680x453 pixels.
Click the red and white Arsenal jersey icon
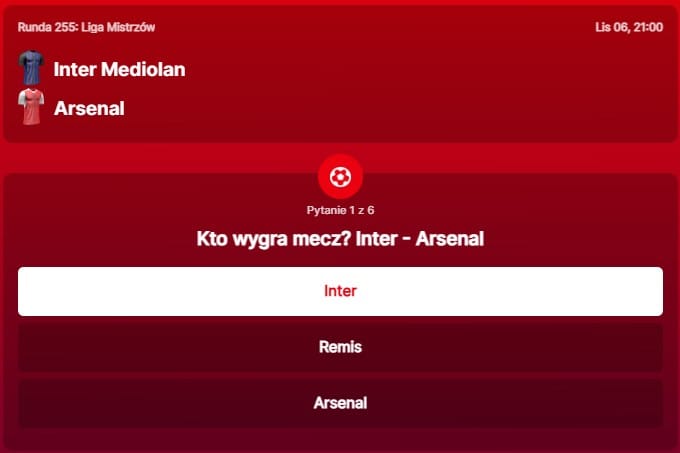pyautogui.click(x=31, y=107)
